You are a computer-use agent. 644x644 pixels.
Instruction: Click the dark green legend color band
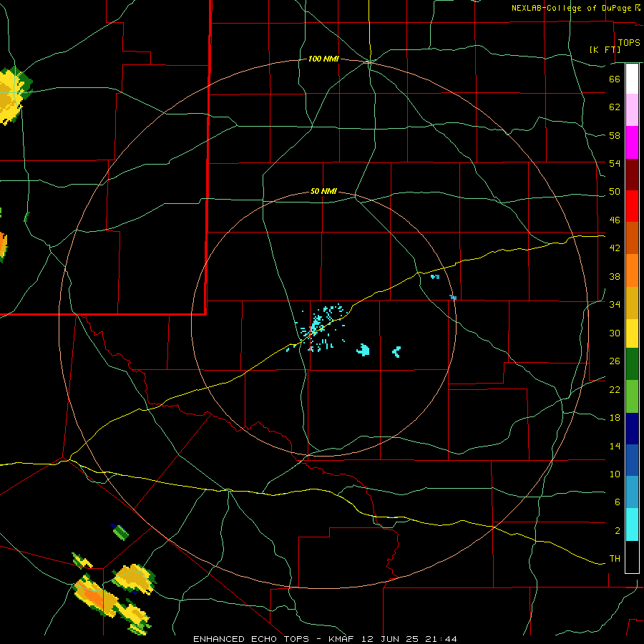(x=632, y=364)
